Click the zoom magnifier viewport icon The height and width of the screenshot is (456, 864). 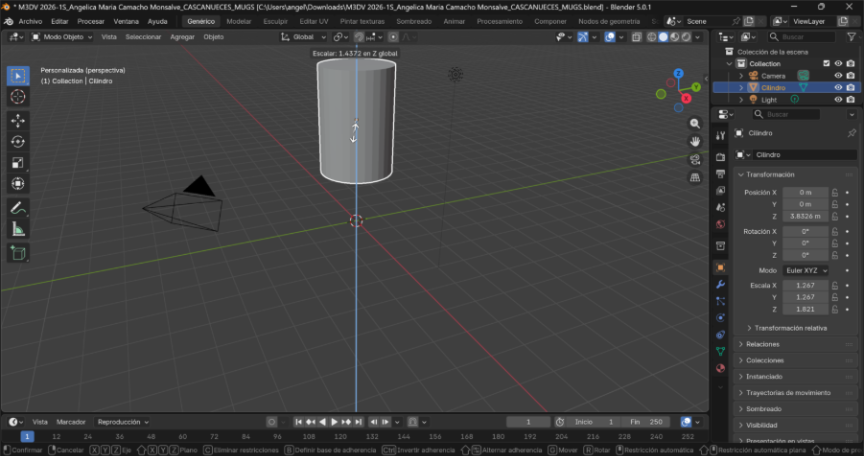point(695,122)
